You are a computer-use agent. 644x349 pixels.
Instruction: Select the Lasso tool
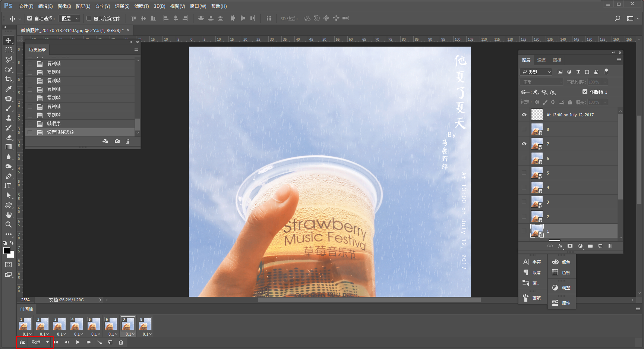coord(9,60)
